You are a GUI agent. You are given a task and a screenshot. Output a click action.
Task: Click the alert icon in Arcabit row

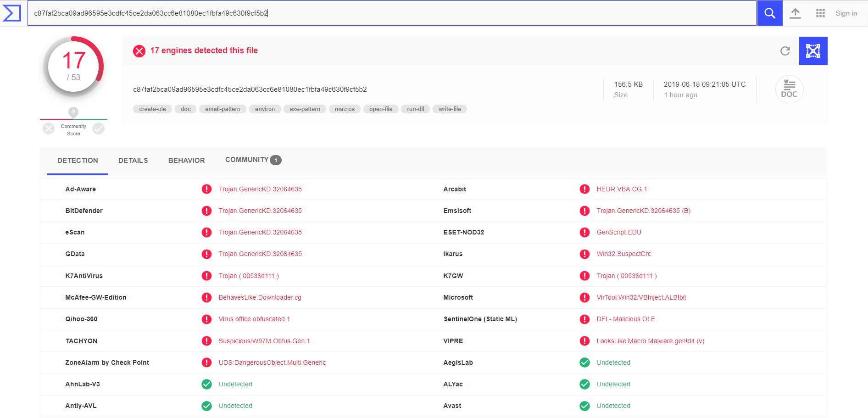(x=584, y=189)
